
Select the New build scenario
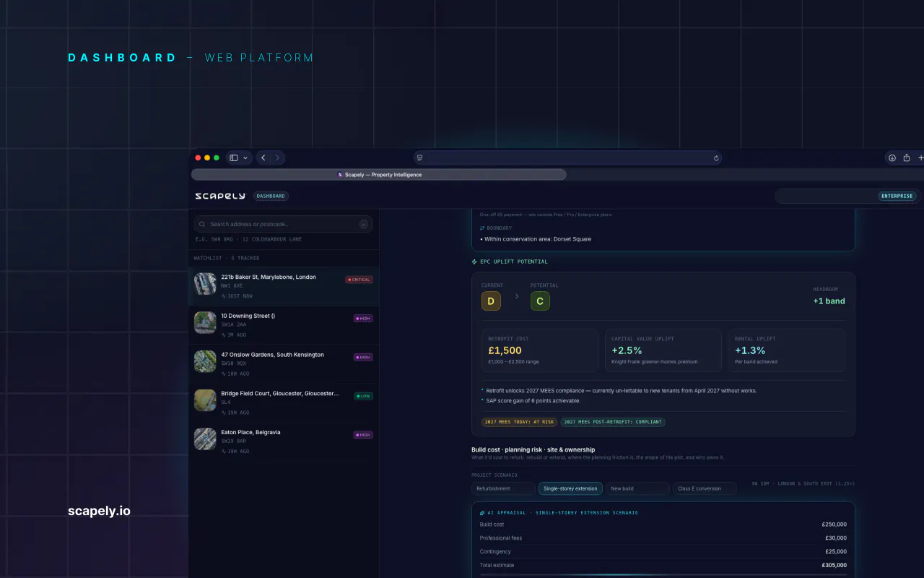click(637, 488)
